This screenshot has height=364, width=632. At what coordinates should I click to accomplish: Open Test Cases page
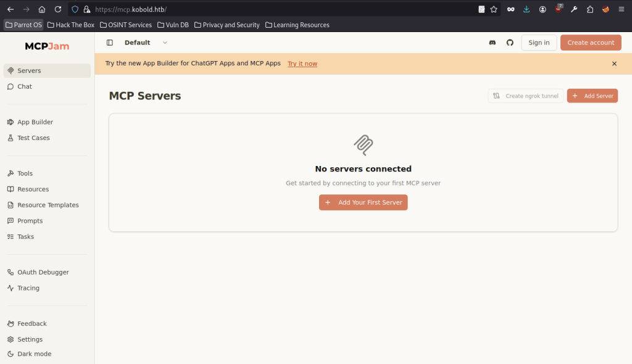coord(47,138)
